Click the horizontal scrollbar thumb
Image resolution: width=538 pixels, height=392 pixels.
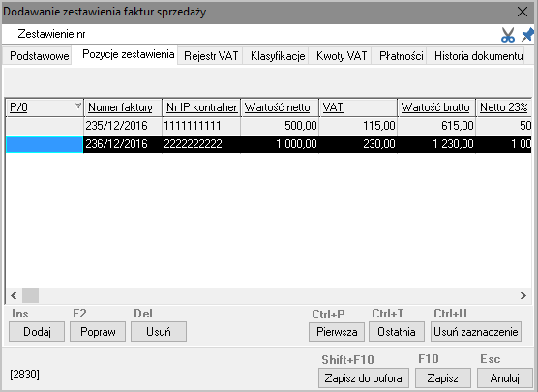click(x=31, y=295)
